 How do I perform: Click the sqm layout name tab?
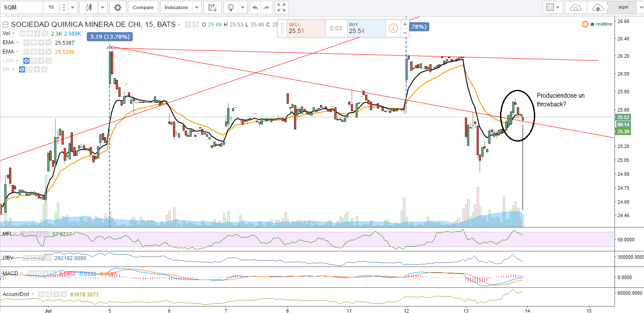pos(623,7)
